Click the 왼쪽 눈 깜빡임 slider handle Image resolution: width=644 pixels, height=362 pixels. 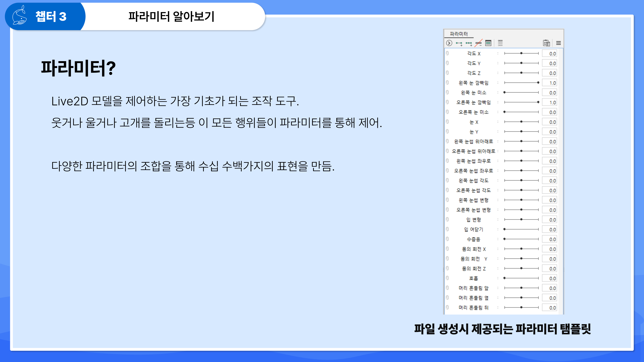click(x=538, y=82)
